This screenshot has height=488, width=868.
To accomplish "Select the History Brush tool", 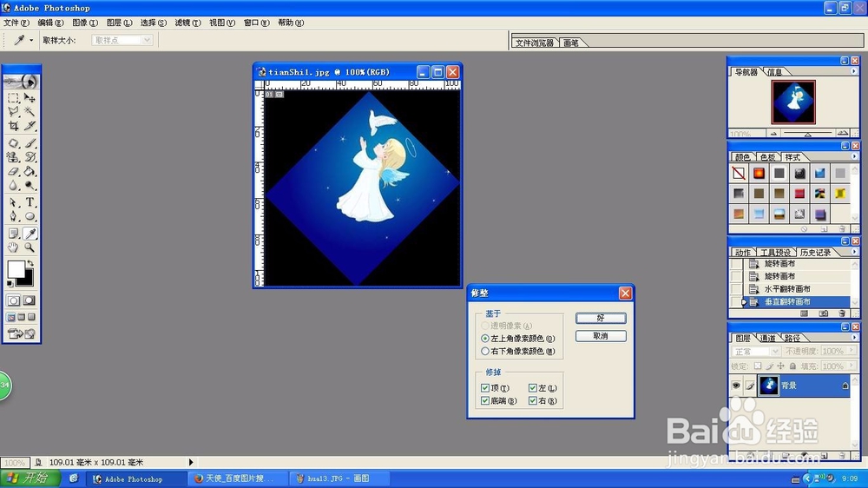I will pos(30,157).
